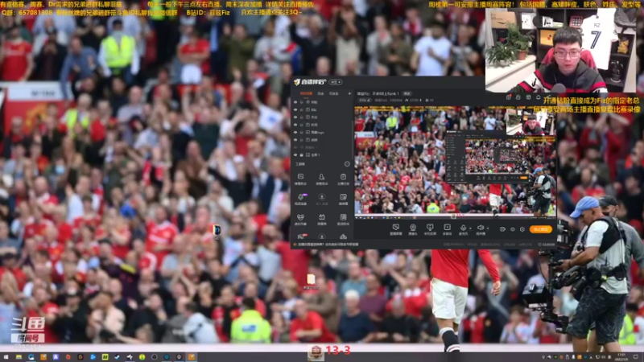This screenshot has width=644, height=362.
Task: Toggle visibility of the sixth layer
Action: pyautogui.click(x=295, y=139)
